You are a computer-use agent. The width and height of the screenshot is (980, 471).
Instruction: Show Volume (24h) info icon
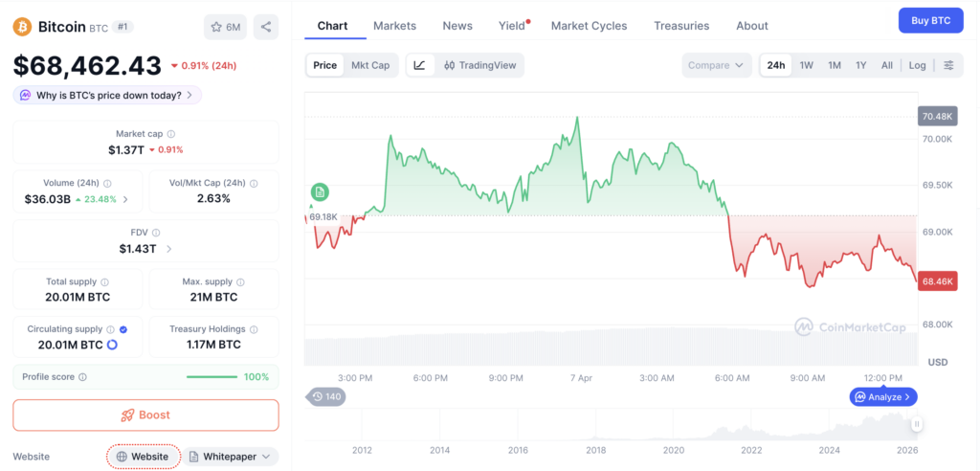point(107,183)
